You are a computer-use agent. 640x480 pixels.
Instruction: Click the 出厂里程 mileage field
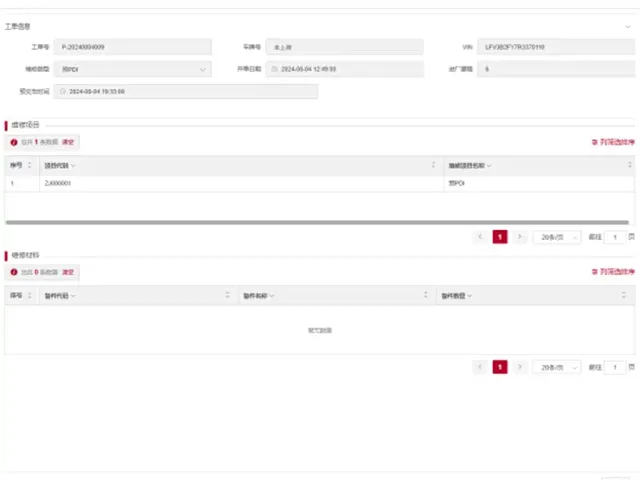556,69
